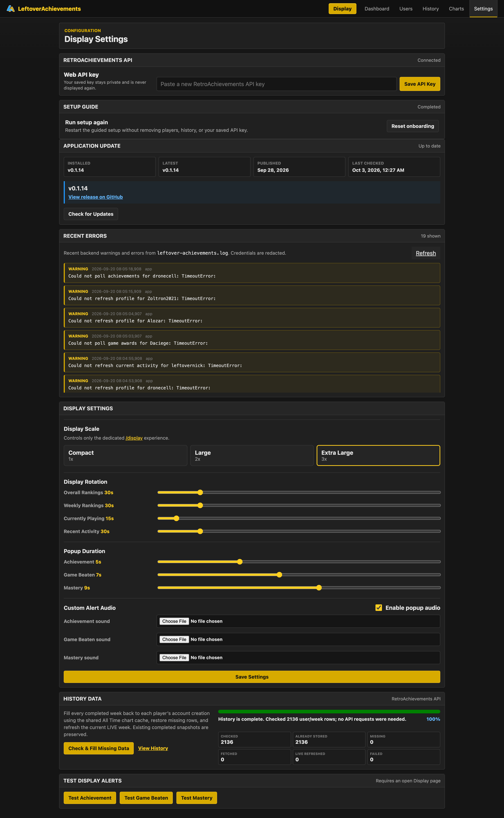Click the Save API Key button
The width and height of the screenshot is (504, 818).
[x=420, y=84]
